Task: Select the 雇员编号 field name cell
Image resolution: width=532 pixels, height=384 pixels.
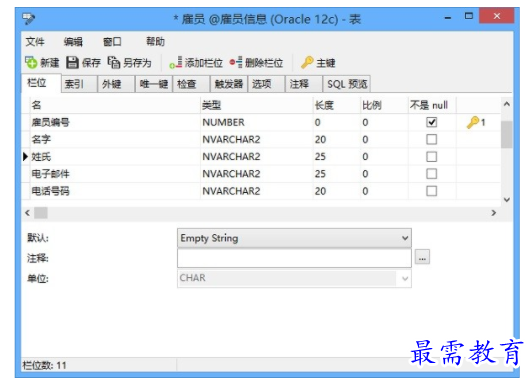Action: coord(115,122)
